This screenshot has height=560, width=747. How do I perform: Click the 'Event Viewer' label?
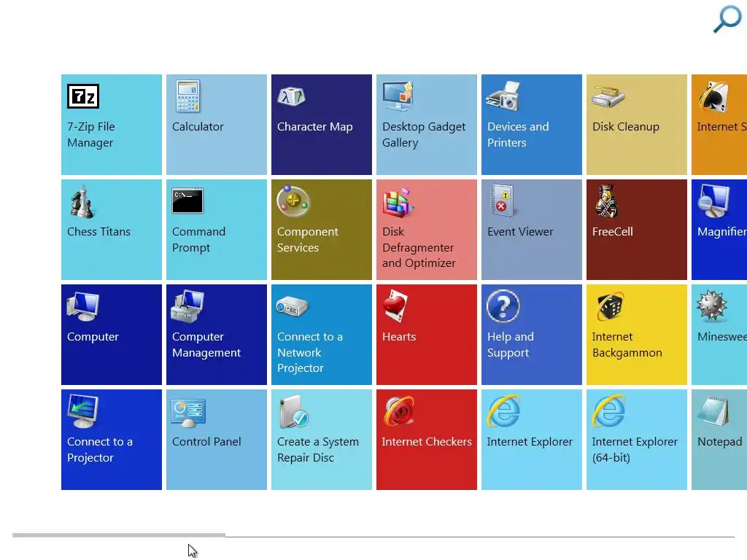tap(520, 232)
